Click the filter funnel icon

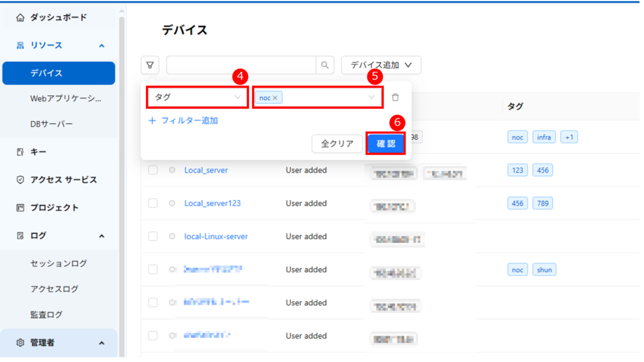[150, 65]
